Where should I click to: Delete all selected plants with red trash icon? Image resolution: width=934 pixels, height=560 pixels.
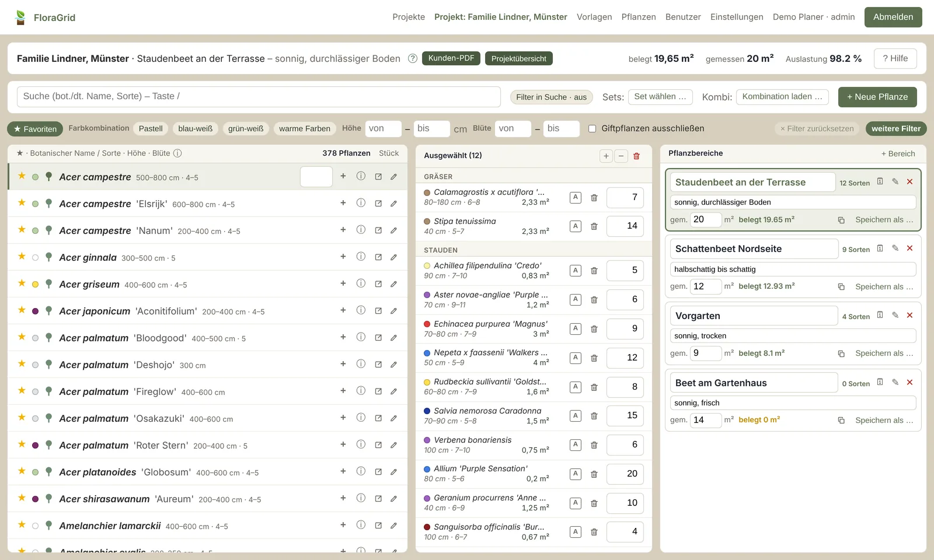(636, 156)
